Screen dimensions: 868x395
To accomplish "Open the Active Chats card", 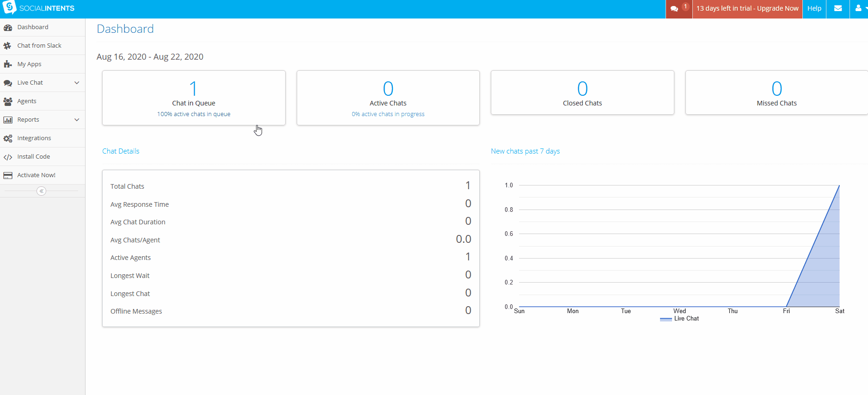I will pos(388,98).
